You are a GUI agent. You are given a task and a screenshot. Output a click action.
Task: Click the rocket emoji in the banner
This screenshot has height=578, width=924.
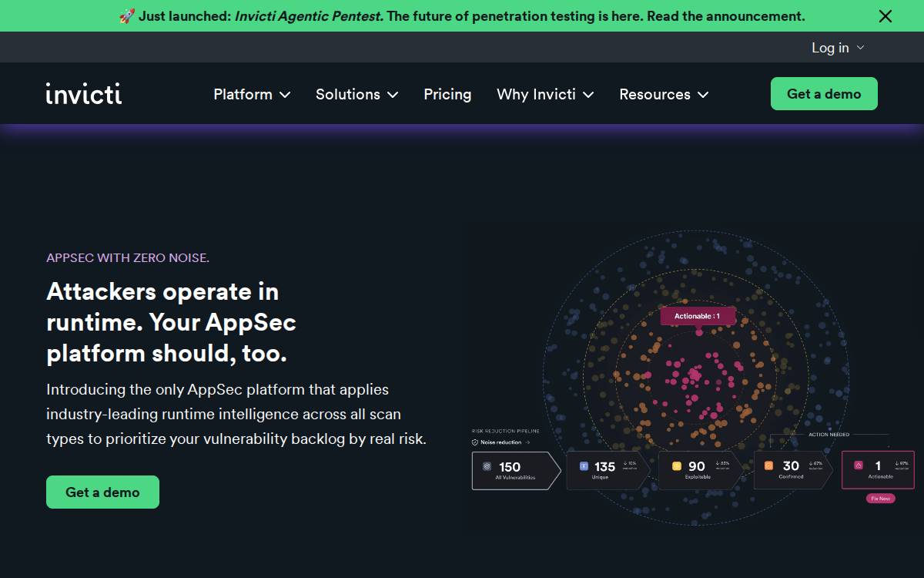click(127, 16)
